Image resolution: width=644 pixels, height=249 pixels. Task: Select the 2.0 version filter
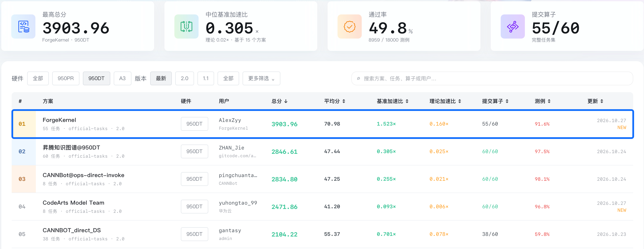pos(185,78)
